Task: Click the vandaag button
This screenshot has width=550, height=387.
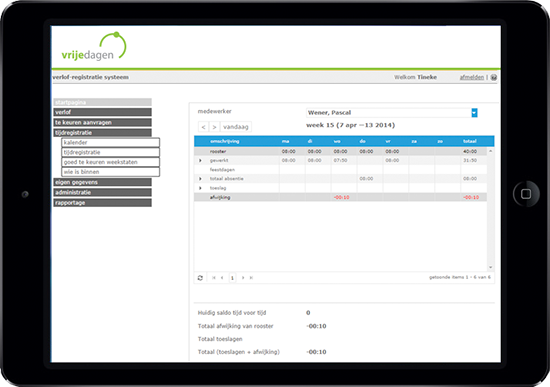Action: click(x=236, y=127)
